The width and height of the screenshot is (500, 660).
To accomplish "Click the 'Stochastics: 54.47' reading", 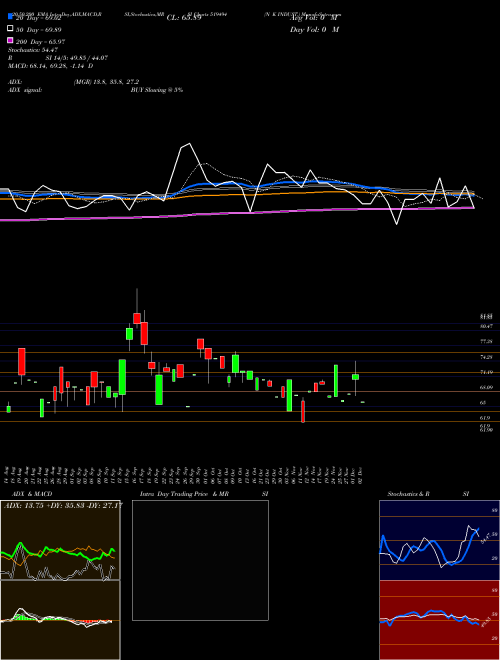I will (x=33, y=50).
